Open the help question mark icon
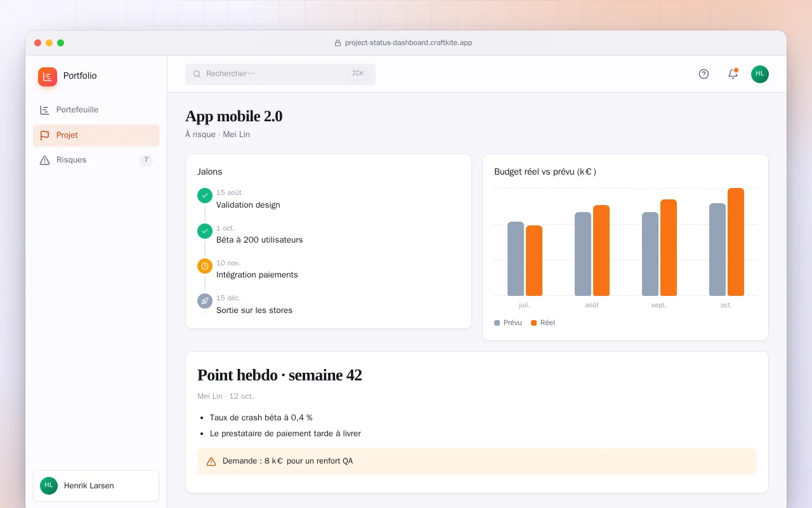This screenshot has width=812, height=508. pyautogui.click(x=704, y=74)
